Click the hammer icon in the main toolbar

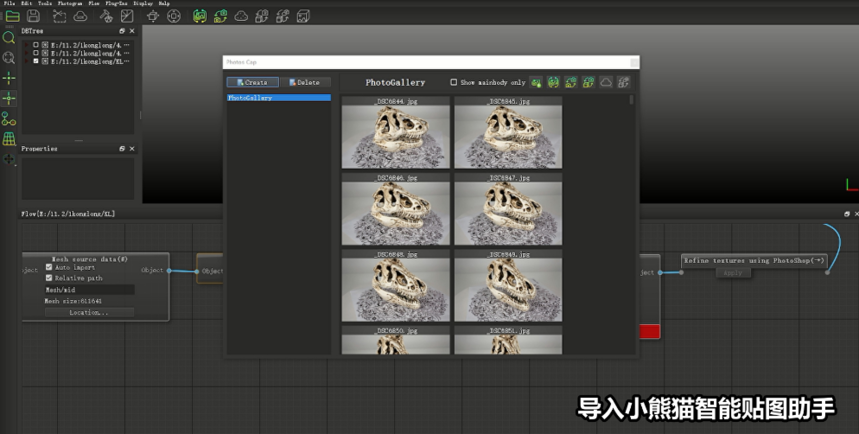tap(106, 16)
